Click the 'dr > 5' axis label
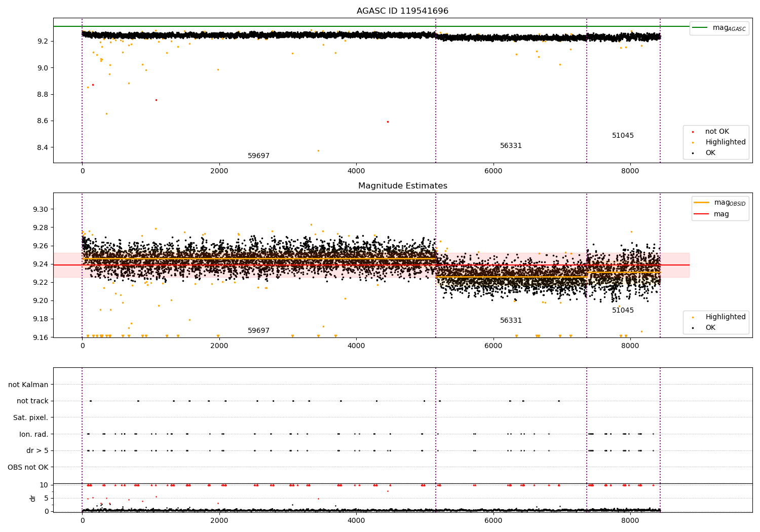Image resolution: width=760 pixels, height=532 pixels. coord(37,451)
